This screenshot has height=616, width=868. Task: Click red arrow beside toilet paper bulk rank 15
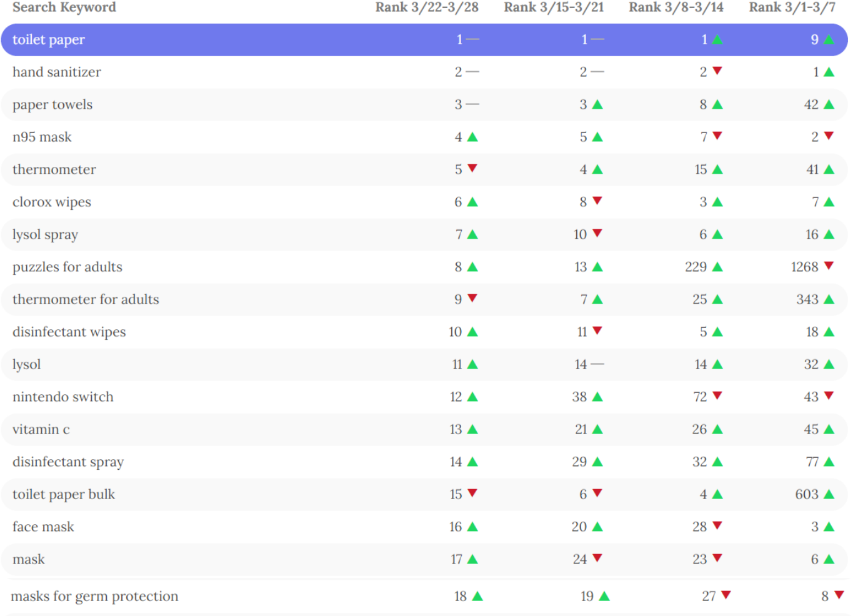(472, 493)
